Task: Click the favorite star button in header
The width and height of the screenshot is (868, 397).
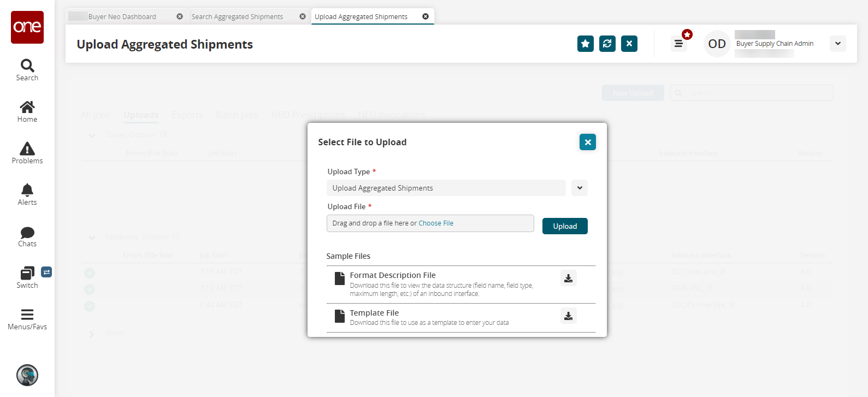Action: pos(586,44)
